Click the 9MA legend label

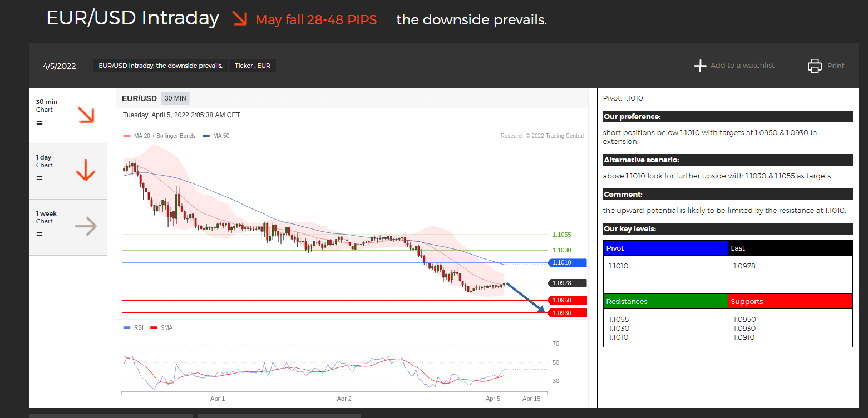point(167,327)
